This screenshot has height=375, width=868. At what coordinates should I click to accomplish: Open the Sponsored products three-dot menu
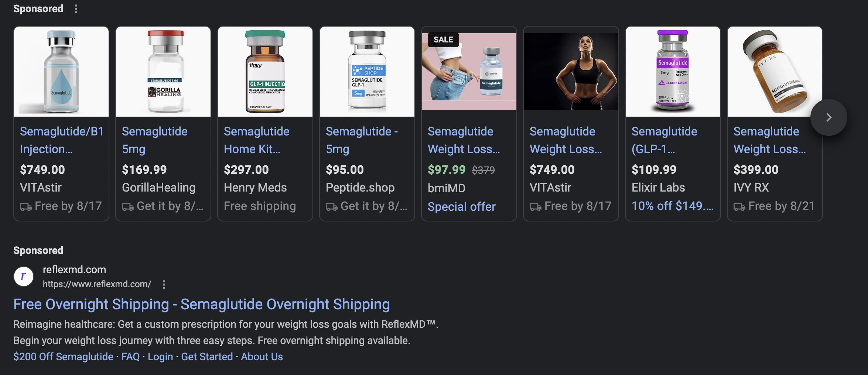click(x=76, y=9)
